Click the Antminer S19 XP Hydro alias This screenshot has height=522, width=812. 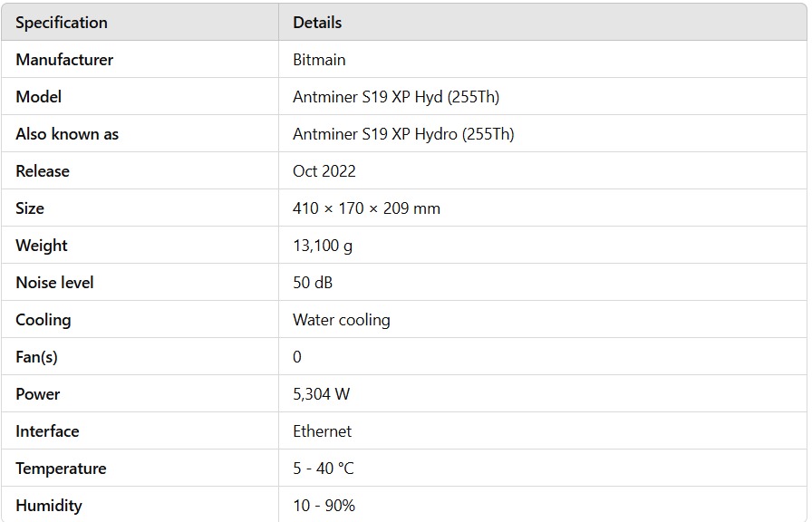403,134
